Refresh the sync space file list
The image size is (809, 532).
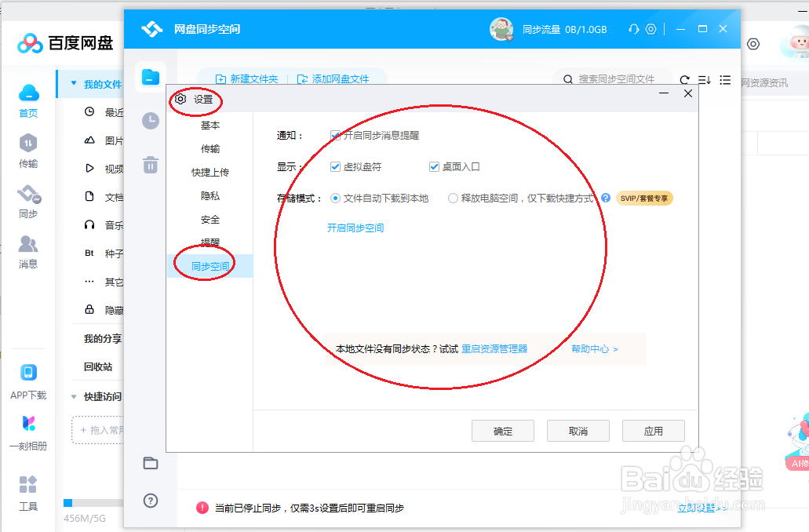point(685,80)
